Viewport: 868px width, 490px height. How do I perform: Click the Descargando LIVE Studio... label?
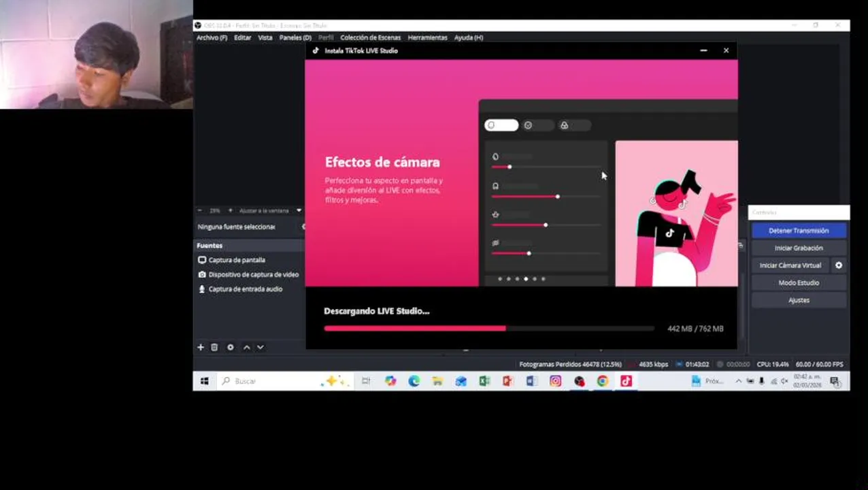point(377,311)
